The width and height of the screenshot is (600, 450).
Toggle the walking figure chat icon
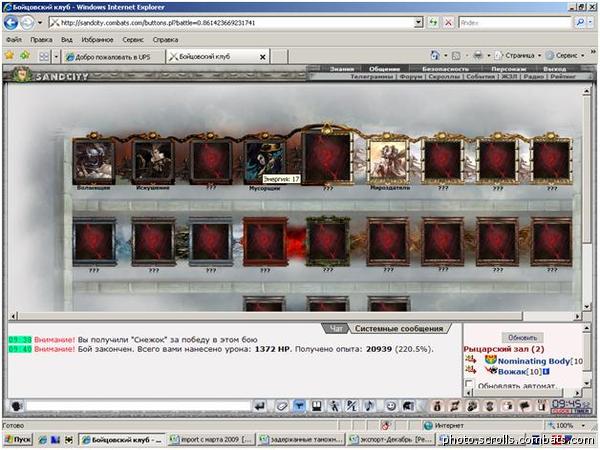(x=334, y=406)
